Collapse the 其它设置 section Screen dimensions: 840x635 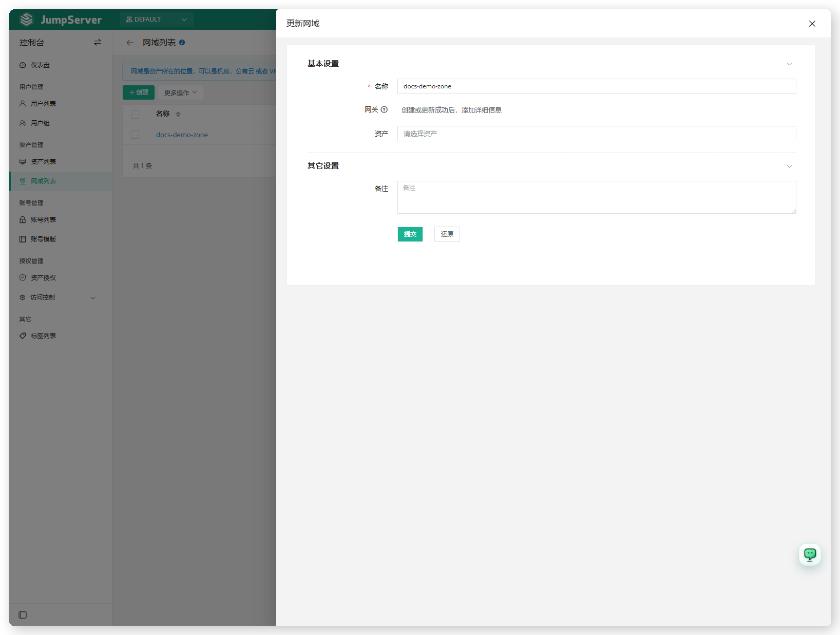(789, 166)
